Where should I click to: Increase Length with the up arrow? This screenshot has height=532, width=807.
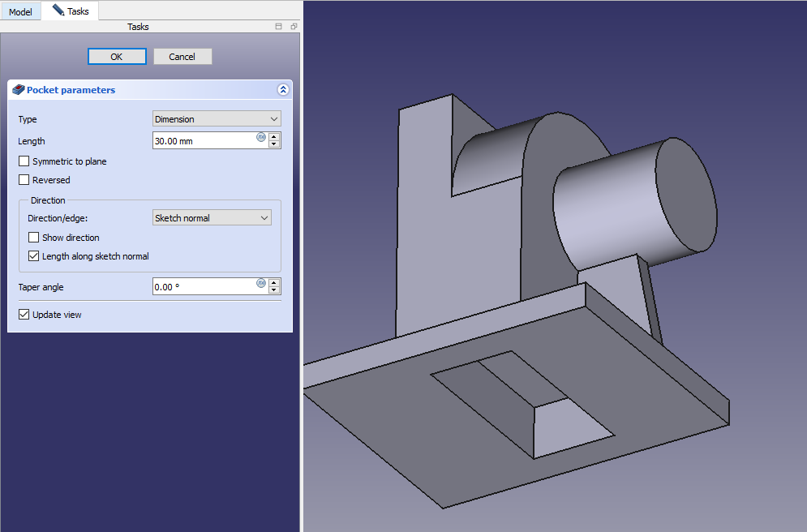pos(274,137)
